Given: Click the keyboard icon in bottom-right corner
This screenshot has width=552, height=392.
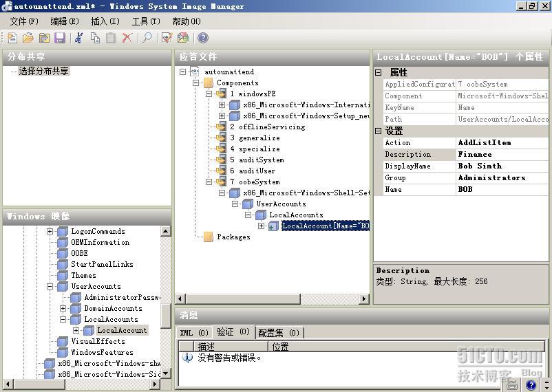Looking at the screenshot, I should [512, 384].
